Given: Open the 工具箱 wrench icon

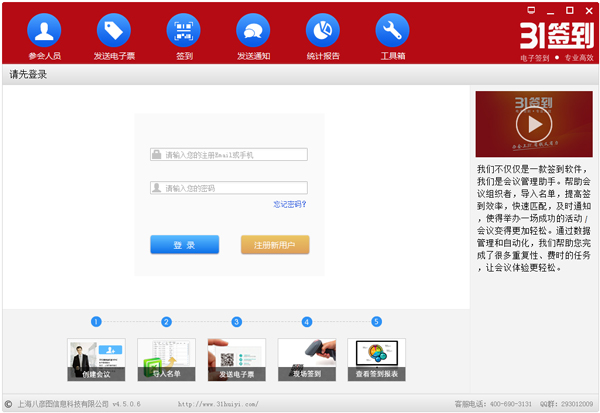Looking at the screenshot, I should [x=392, y=31].
